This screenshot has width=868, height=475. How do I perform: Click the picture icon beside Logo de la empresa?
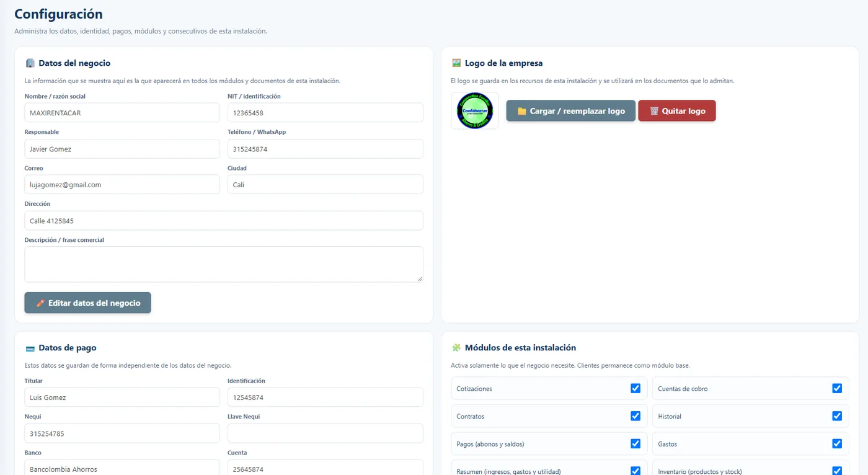point(456,63)
